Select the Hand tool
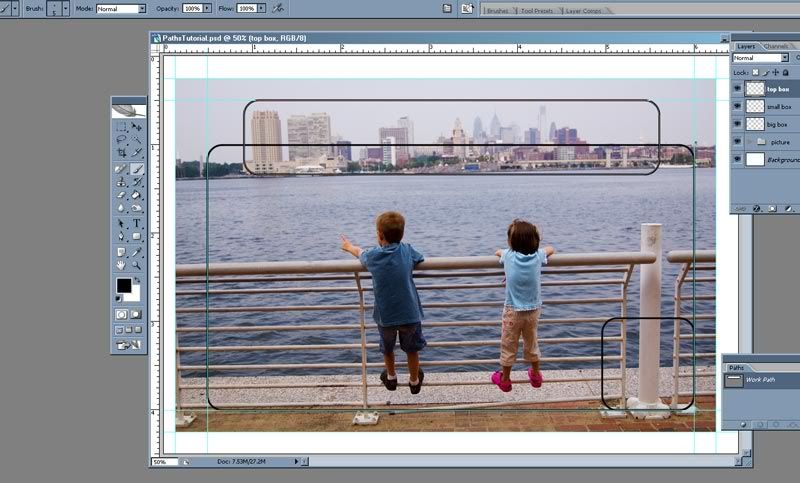800x483 pixels. (121, 265)
